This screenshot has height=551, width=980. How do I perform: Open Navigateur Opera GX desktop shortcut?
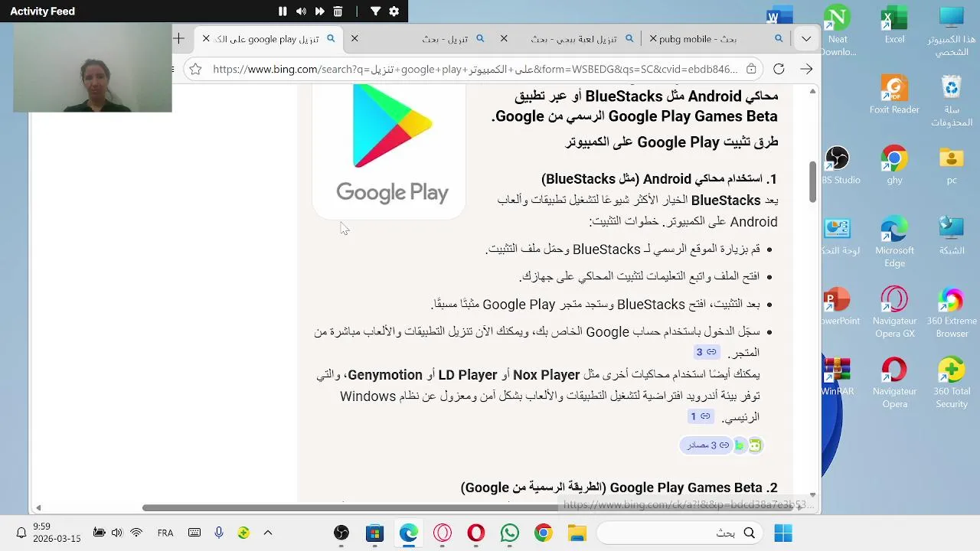894,312
